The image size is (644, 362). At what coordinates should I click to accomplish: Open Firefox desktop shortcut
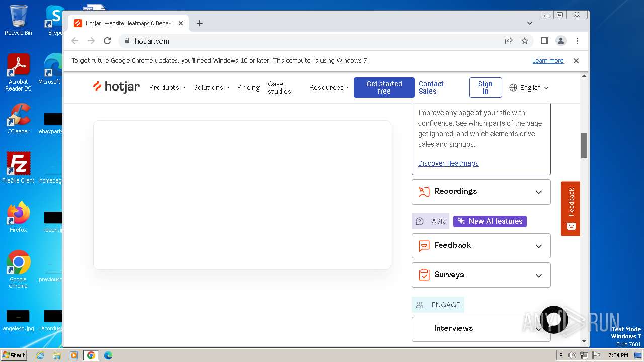coord(18,217)
